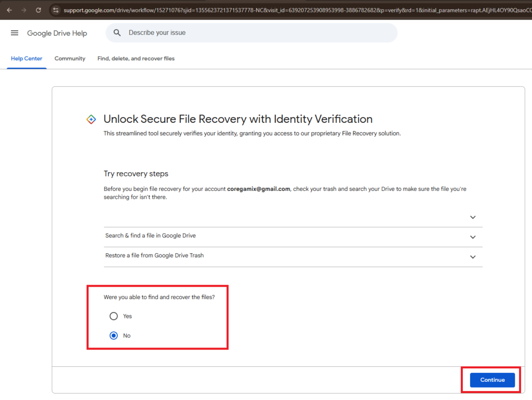Click the colorful diamond icon beside heading
Viewport: 532px width, 400px height.
(91, 119)
